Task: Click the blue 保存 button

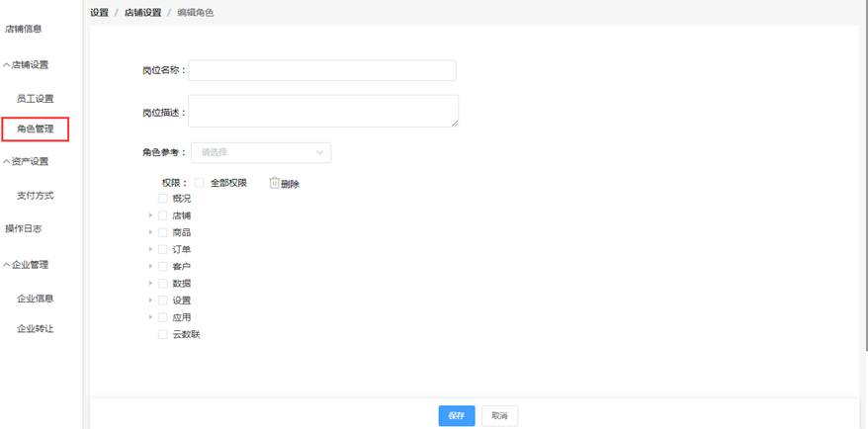Action: [456, 416]
